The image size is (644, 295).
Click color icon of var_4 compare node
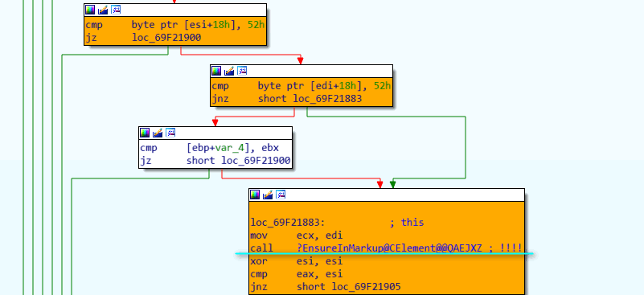(x=145, y=133)
